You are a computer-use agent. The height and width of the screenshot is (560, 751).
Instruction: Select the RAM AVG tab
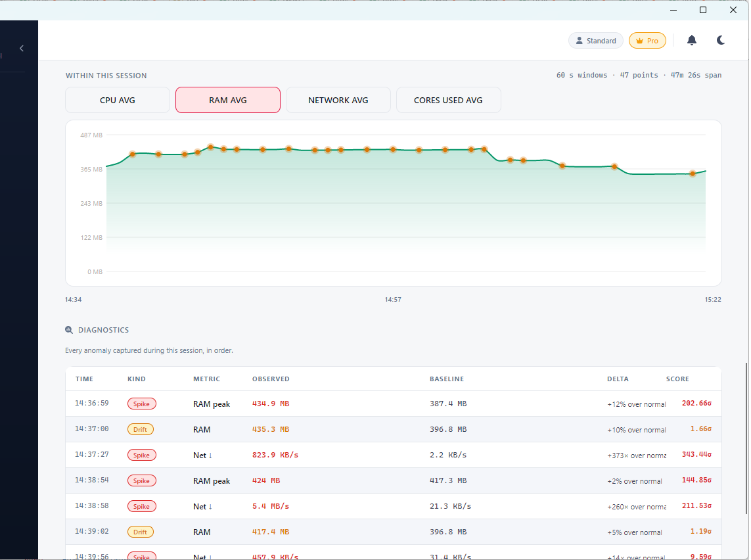click(x=228, y=100)
